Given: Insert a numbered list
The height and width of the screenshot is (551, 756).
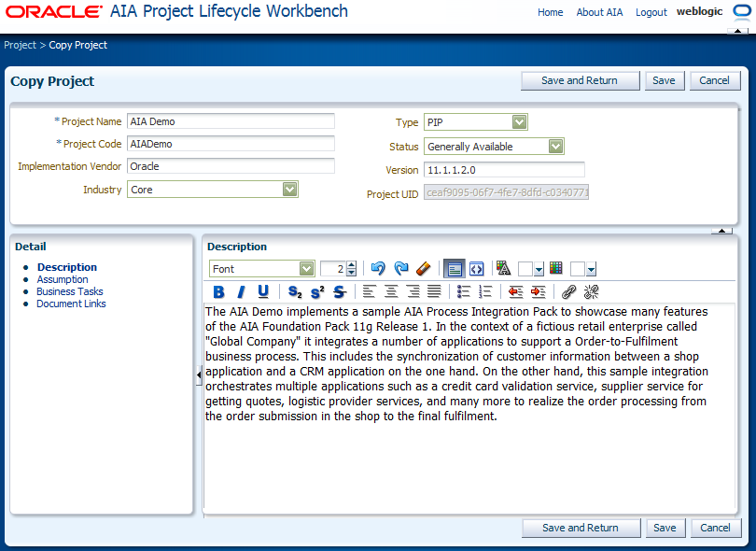Looking at the screenshot, I should coord(485,291).
